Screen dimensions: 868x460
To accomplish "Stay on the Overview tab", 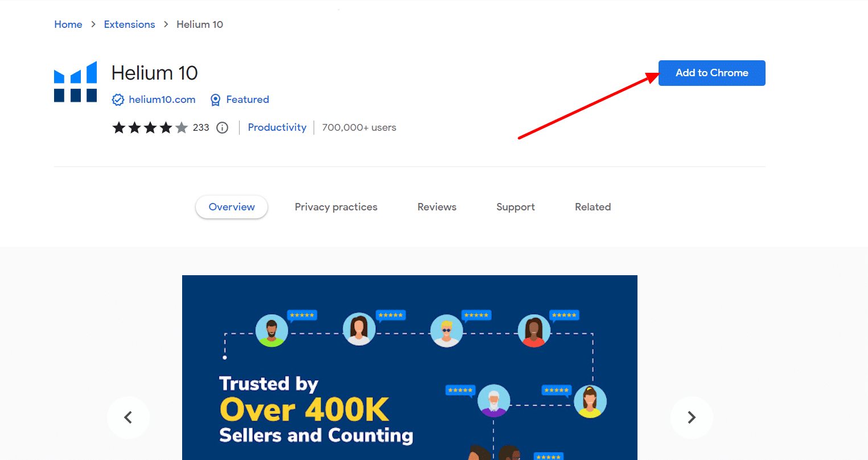I will (232, 207).
